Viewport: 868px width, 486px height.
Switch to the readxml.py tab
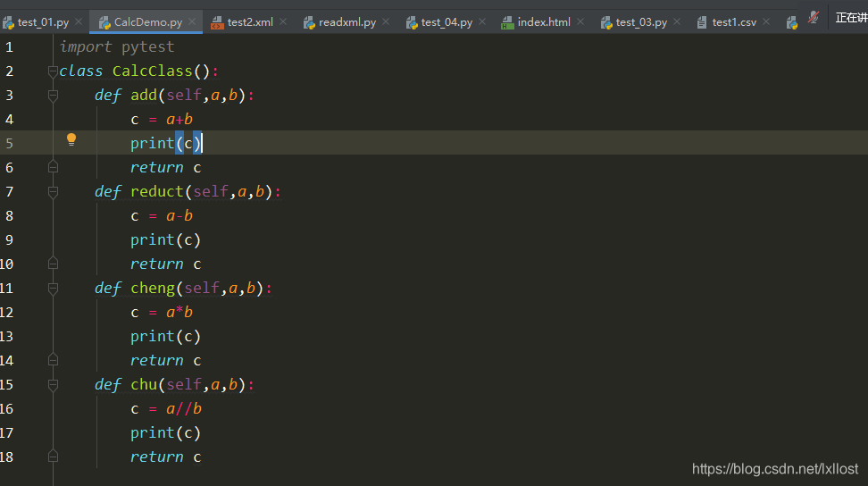tap(347, 22)
